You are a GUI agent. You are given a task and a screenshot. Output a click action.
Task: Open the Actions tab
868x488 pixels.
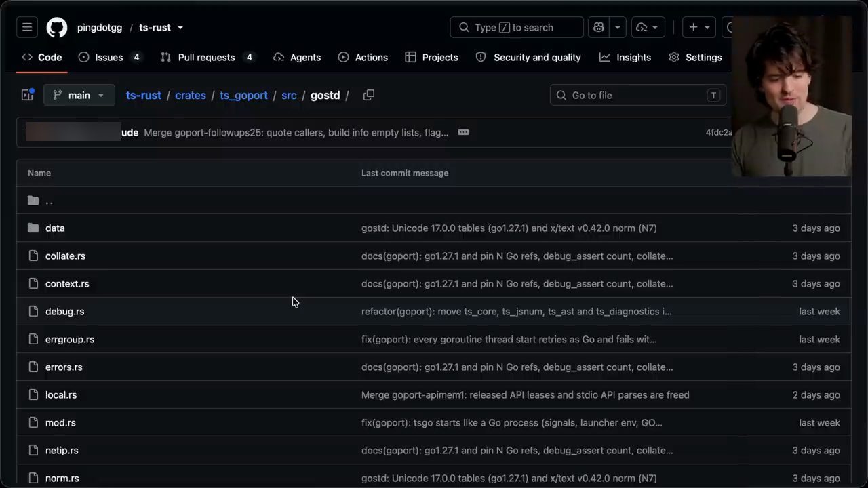coord(363,57)
